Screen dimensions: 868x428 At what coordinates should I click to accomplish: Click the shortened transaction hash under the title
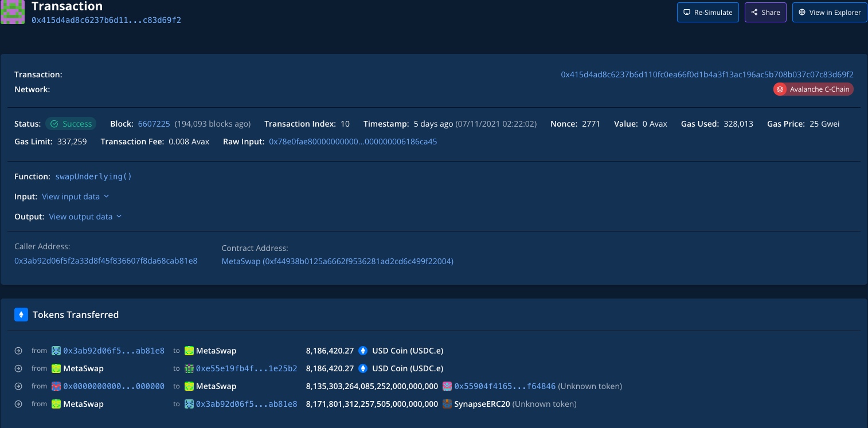(107, 20)
